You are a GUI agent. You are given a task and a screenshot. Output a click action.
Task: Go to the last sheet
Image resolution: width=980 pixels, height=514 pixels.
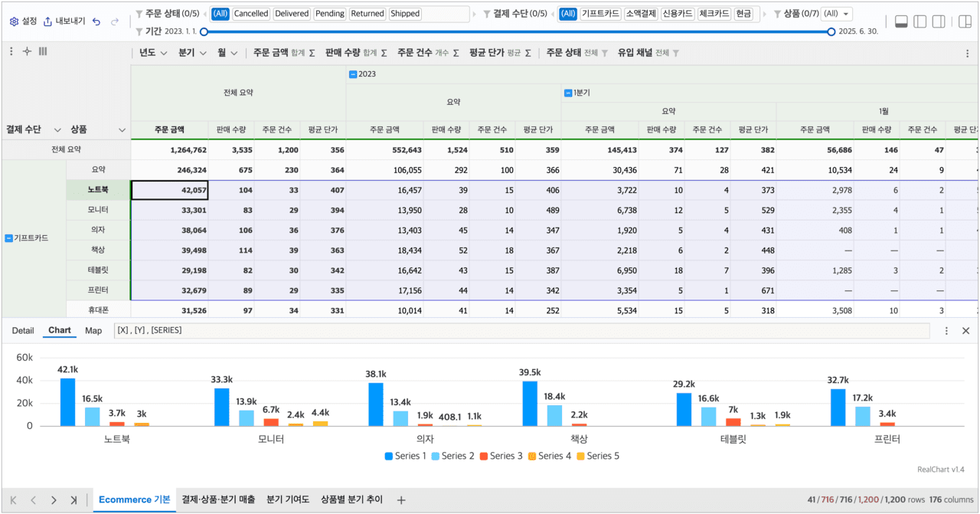tap(73, 500)
